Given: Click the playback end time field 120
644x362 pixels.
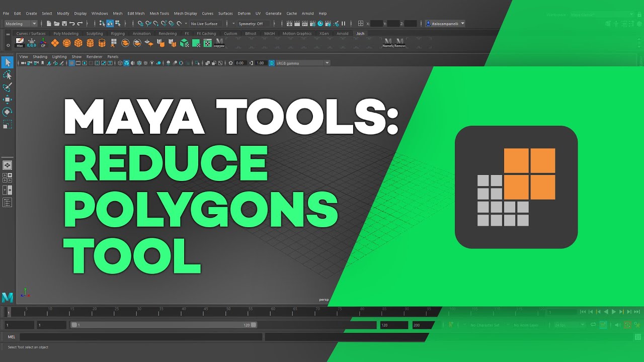Looking at the screenshot, I should click(393, 325).
